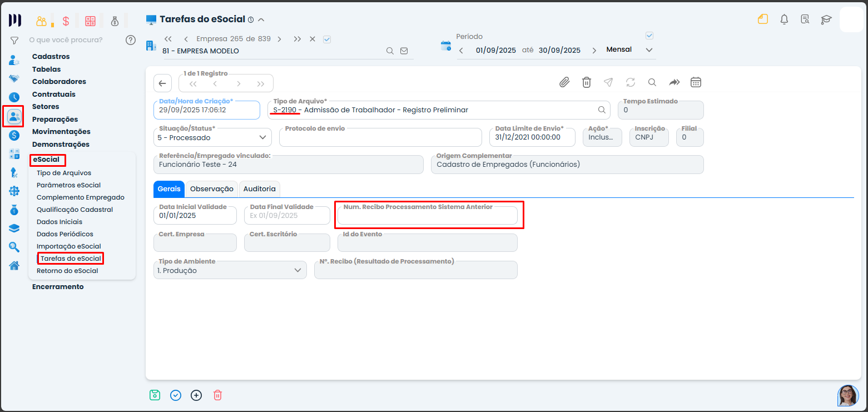
Task: Toggle the checkbox next to the company navigator
Action: click(327, 39)
